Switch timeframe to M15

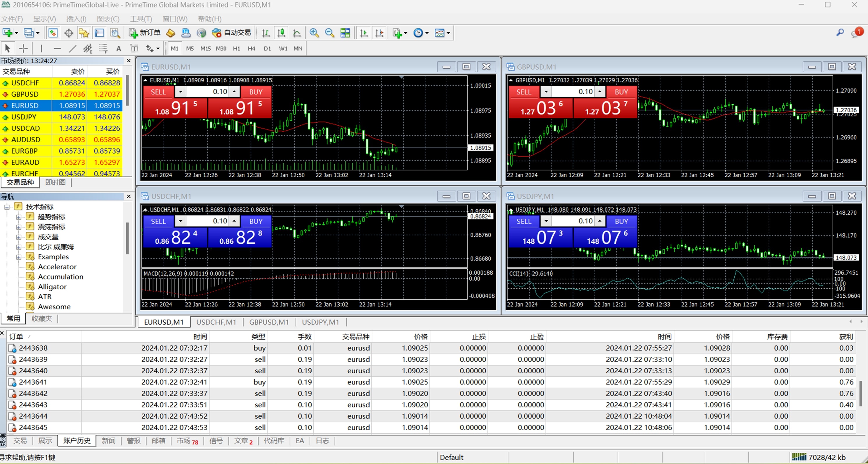[205, 48]
